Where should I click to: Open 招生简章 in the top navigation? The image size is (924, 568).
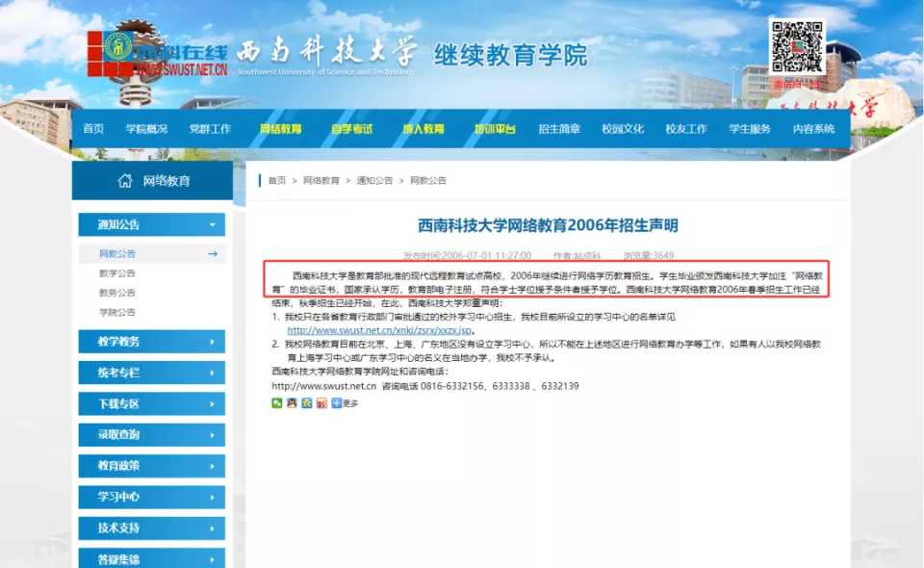pyautogui.click(x=558, y=129)
